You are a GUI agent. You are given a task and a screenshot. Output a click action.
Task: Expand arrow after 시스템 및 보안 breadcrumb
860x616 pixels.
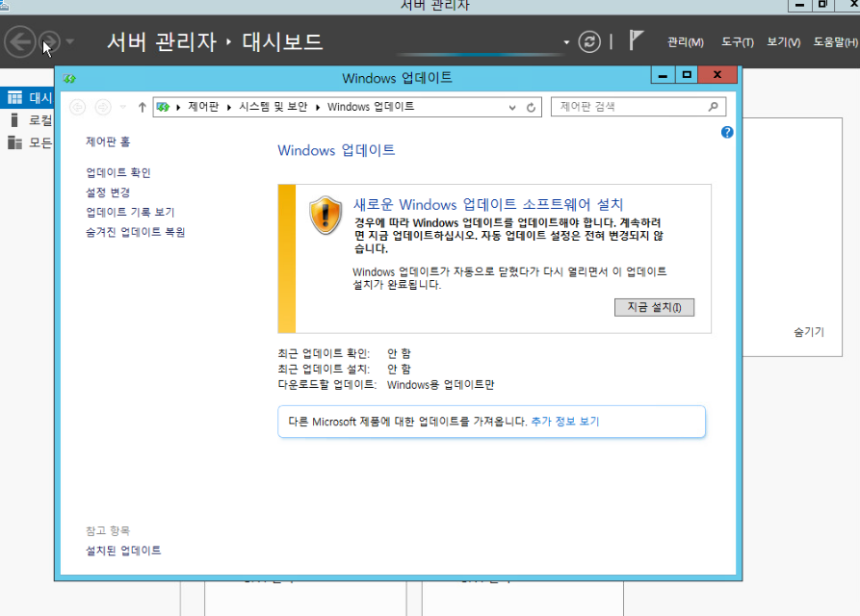(x=318, y=107)
